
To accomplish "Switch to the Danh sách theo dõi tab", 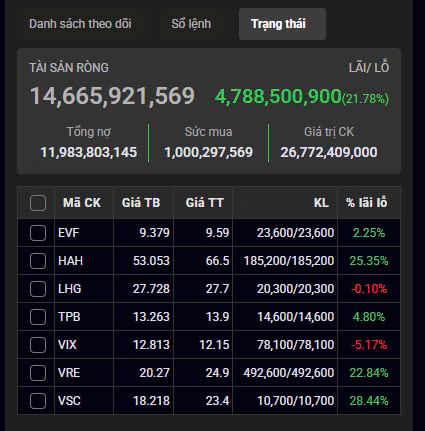I will coord(80,24).
